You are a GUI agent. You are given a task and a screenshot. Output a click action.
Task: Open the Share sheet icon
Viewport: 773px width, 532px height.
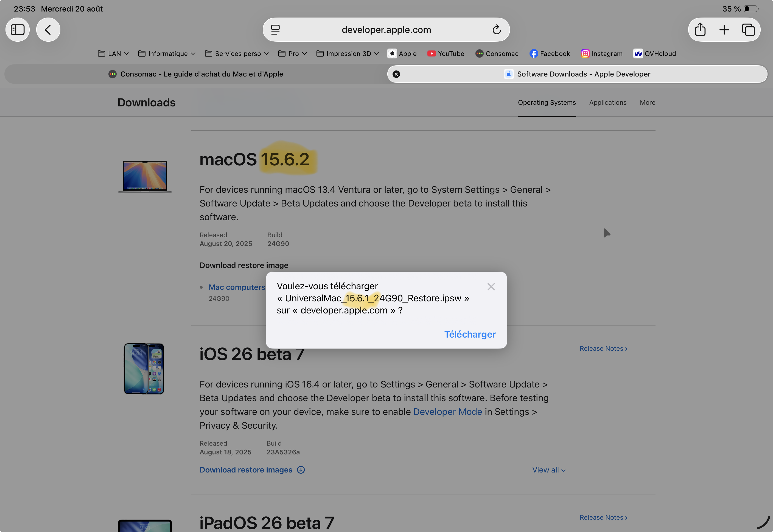(700, 30)
